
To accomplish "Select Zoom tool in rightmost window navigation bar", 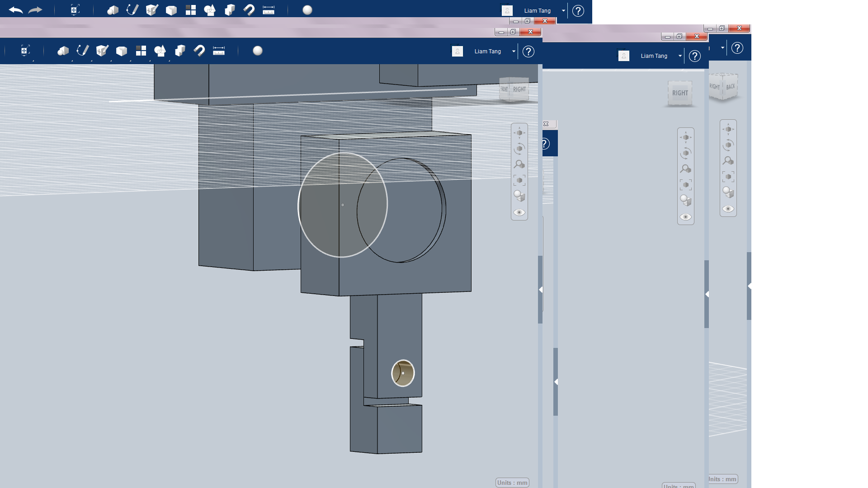I will 728,161.
